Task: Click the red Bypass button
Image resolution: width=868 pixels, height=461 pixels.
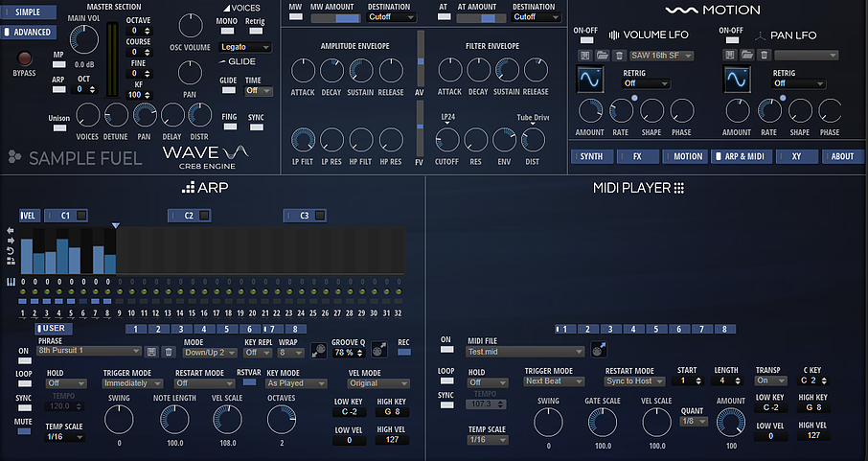Action: [24, 58]
